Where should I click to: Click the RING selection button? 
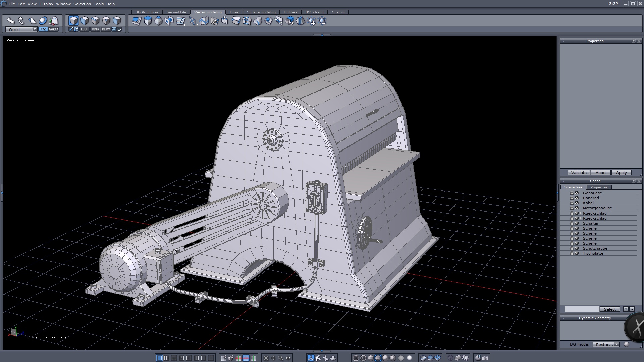[95, 29]
